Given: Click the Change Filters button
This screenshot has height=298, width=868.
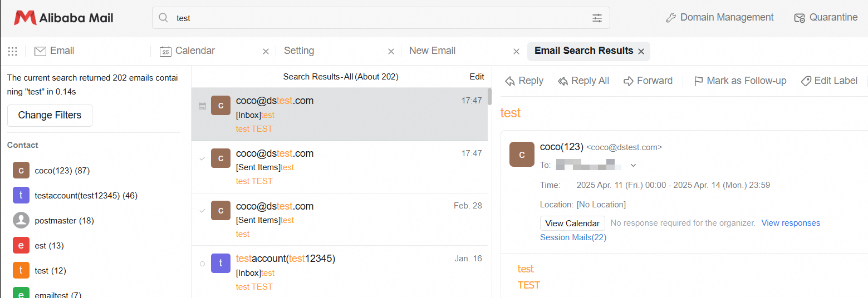Looking at the screenshot, I should tap(50, 115).
